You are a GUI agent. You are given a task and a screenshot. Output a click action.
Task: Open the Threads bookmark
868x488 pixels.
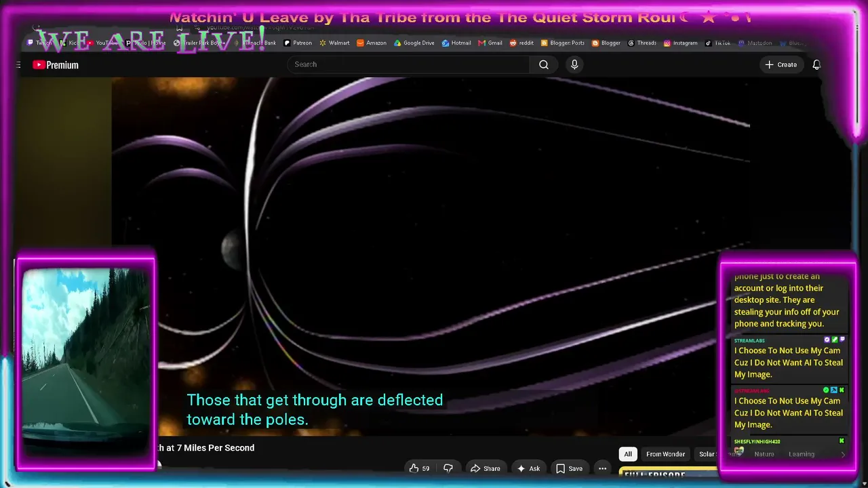(x=642, y=43)
